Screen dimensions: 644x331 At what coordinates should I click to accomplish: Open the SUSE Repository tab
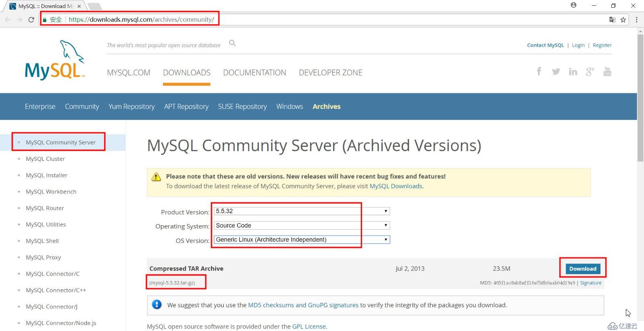242,107
